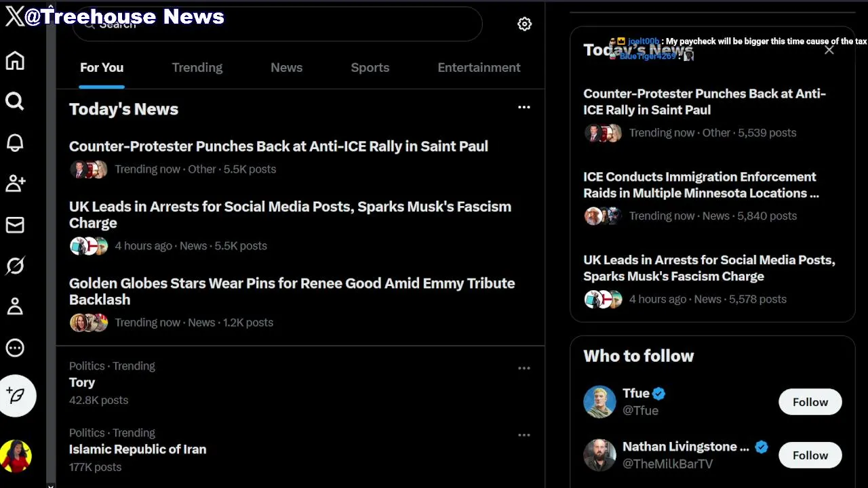The image size is (868, 488).
Task: Open the Golden Globes Renee Good story
Action: 292,291
